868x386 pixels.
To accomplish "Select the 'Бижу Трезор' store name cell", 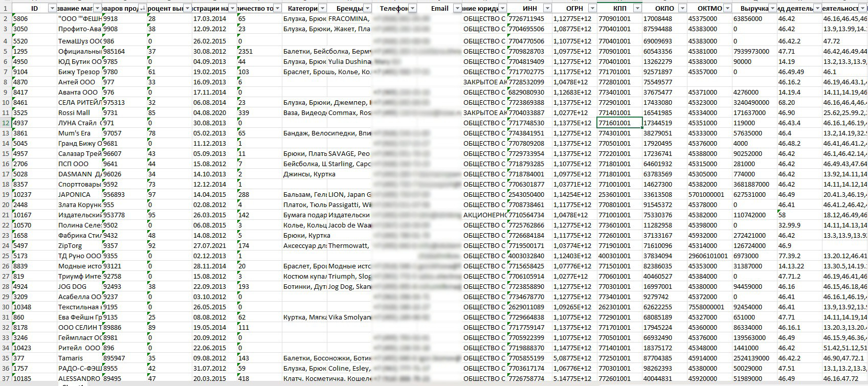I will click(79, 72).
